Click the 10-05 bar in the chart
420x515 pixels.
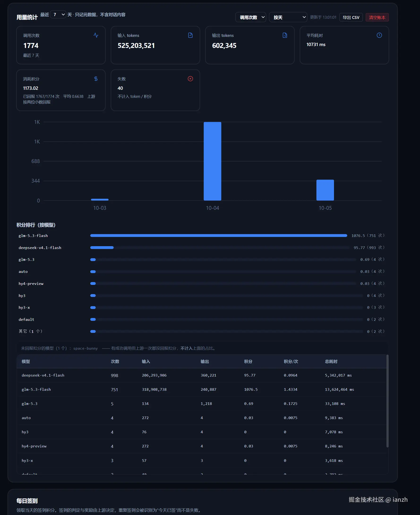pyautogui.click(x=325, y=190)
